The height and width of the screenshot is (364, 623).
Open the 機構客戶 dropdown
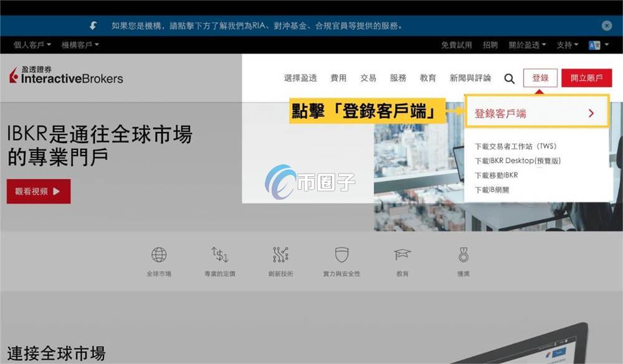[78, 44]
